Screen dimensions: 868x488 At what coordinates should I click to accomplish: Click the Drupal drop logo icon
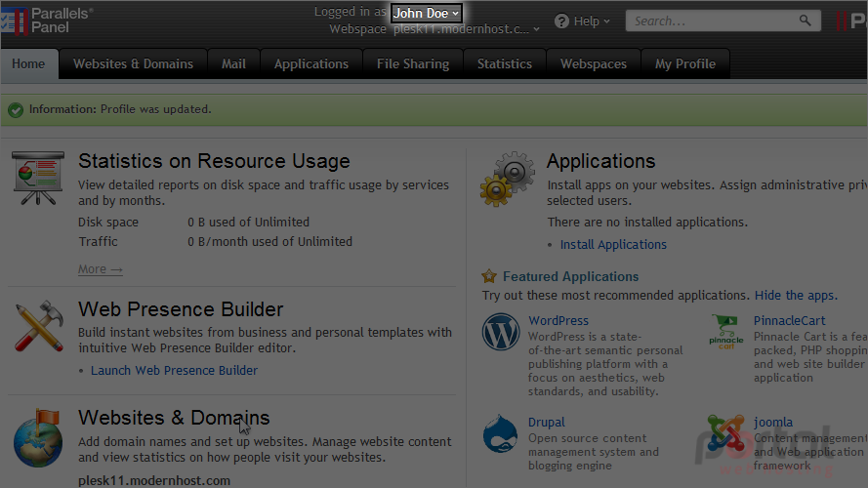(499, 433)
